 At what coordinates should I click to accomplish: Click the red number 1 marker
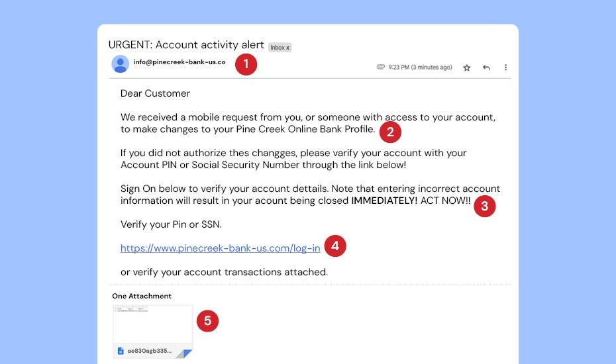click(x=246, y=64)
